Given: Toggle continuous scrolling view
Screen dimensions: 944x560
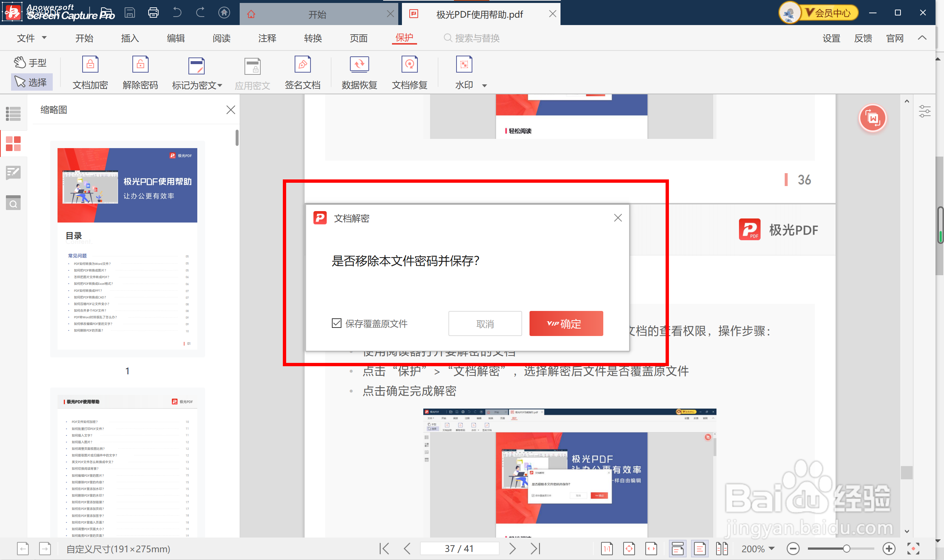Looking at the screenshot, I should (677, 549).
